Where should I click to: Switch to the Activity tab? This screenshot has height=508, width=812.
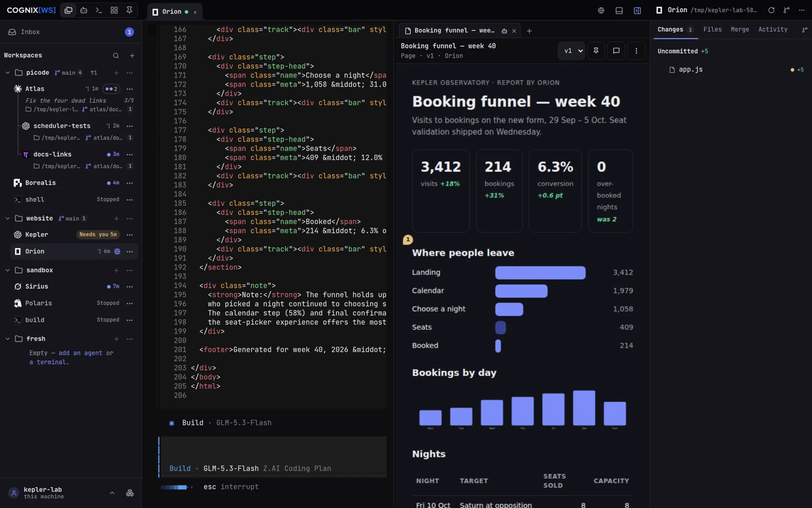pos(773,30)
